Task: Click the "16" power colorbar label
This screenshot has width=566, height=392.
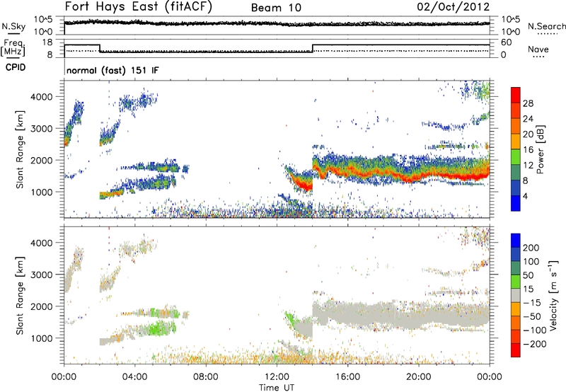Action: click(528, 150)
